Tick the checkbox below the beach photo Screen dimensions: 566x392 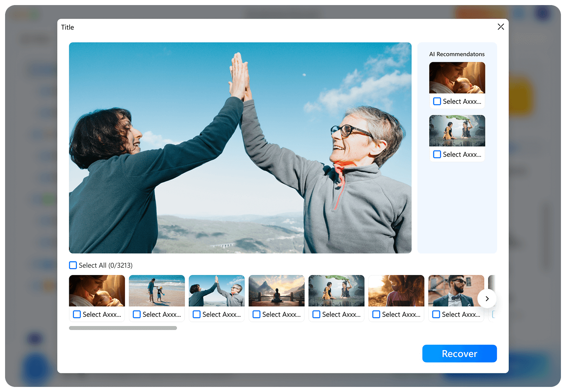coord(137,314)
